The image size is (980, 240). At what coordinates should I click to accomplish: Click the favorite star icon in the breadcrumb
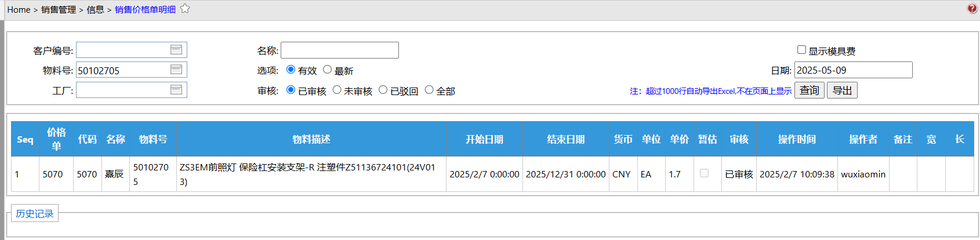(x=185, y=9)
